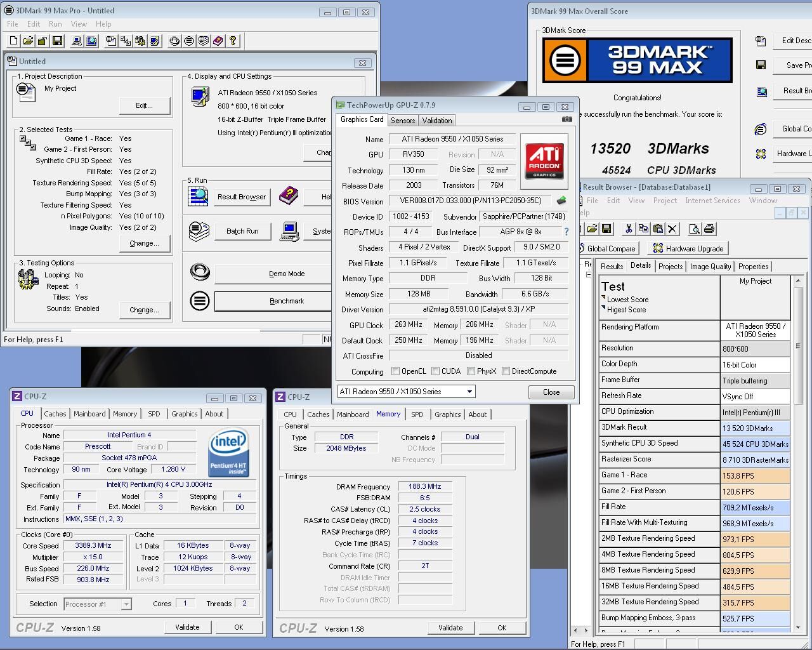Screen dimensions: 812x650
Task: Click the GPU Clock 263 MHz field in GPU-Z
Action: [x=409, y=324]
